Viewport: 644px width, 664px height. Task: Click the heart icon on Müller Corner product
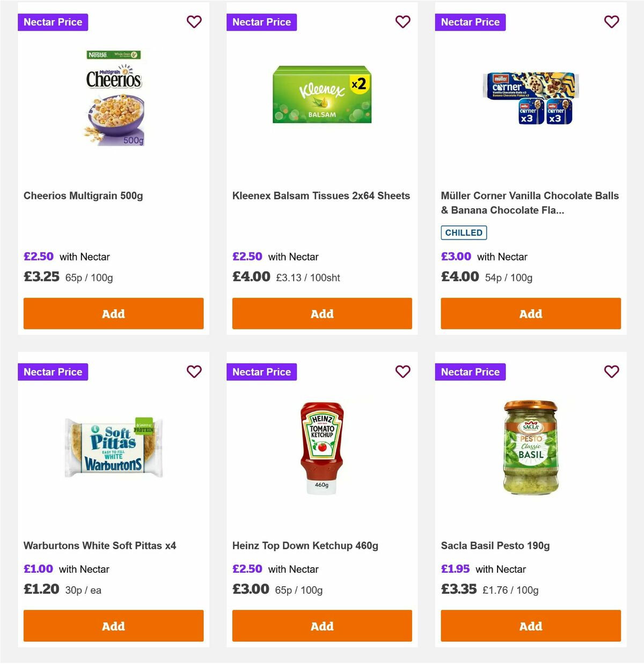(x=611, y=22)
